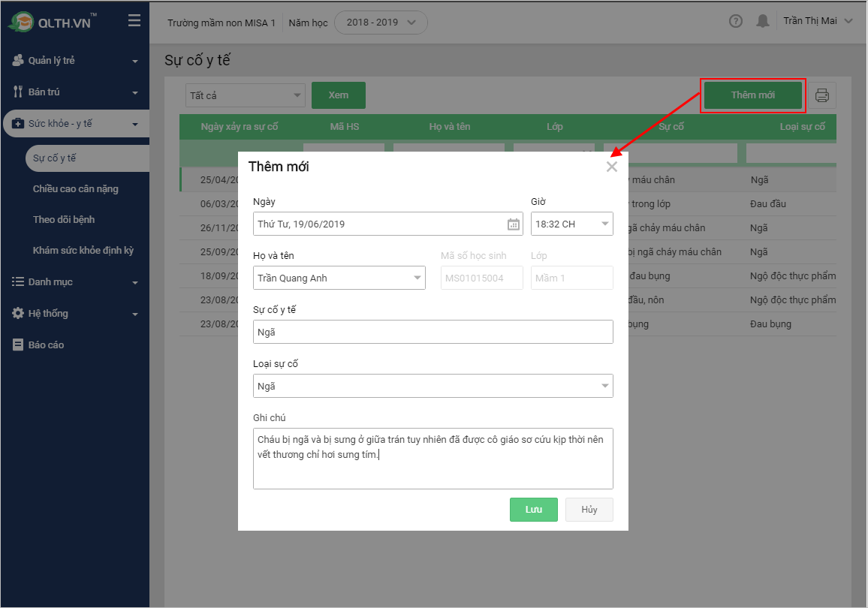Viewport: 868px width, 608px height.
Task: Click the Hủy cancel button
Action: point(589,510)
